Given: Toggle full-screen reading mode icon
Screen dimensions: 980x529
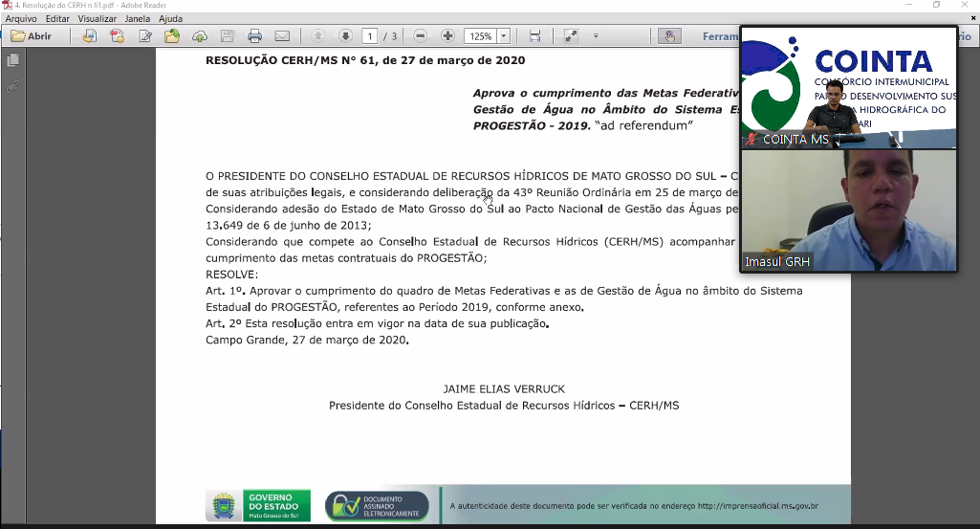Looking at the screenshot, I should coord(571,36).
